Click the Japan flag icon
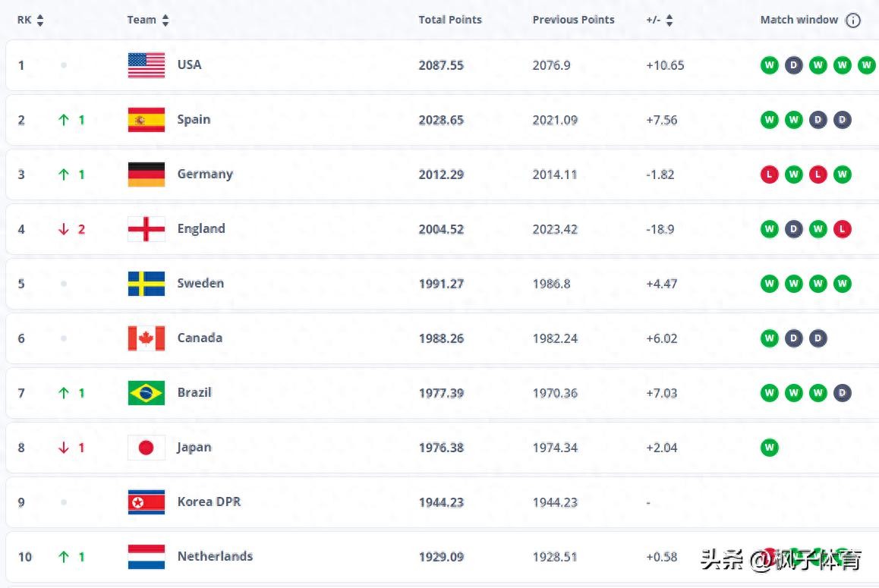Screen dimensions: 879x588 click(x=146, y=448)
